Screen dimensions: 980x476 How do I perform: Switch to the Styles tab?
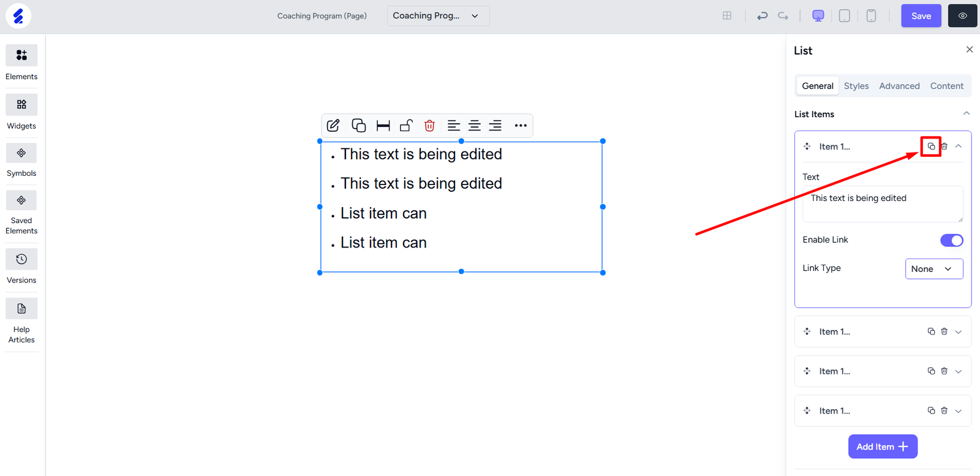point(856,86)
